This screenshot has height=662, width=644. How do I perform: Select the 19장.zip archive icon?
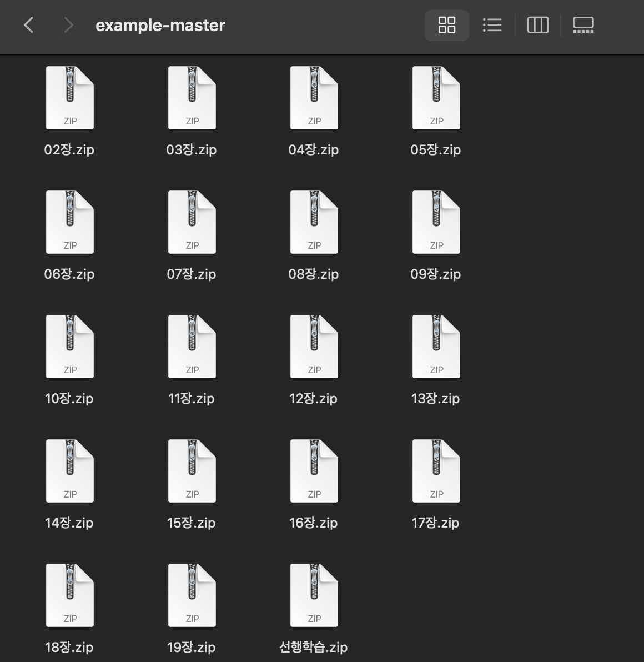(192, 595)
